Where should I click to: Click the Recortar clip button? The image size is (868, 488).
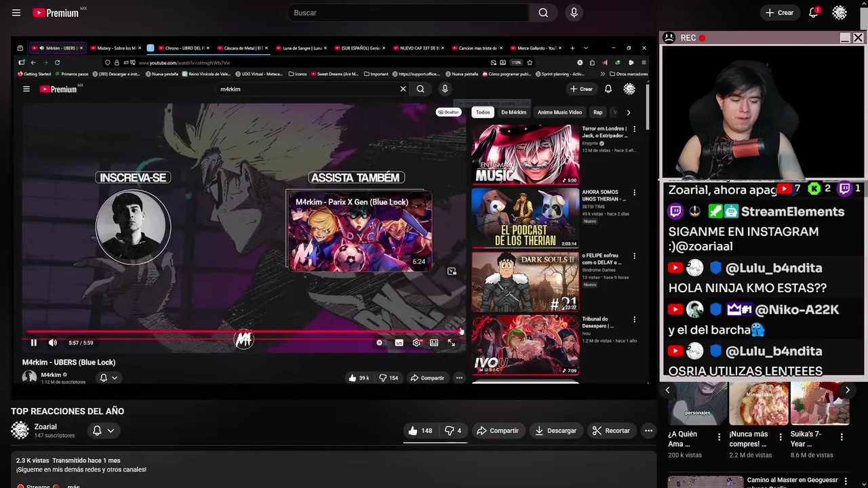(611, 430)
